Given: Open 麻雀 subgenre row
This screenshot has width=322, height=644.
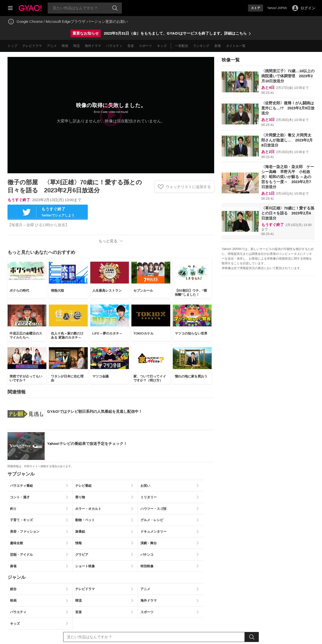Looking at the screenshot, I should tap(40, 566).
